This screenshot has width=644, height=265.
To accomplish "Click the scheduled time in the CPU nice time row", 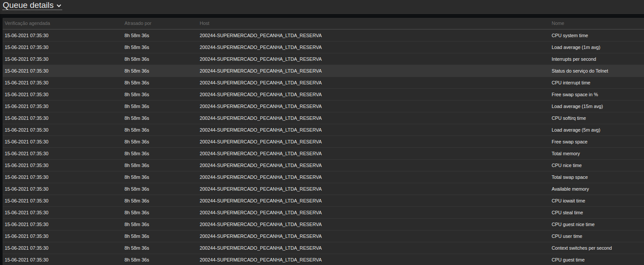I will 27,165.
